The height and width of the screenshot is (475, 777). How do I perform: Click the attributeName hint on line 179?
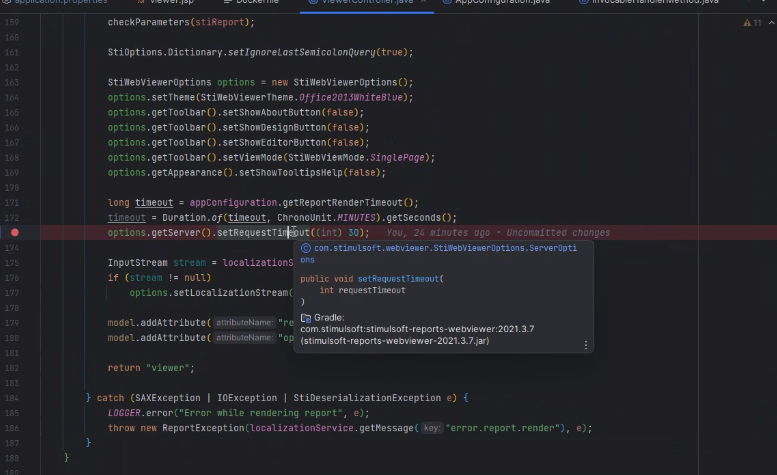pyautogui.click(x=244, y=323)
